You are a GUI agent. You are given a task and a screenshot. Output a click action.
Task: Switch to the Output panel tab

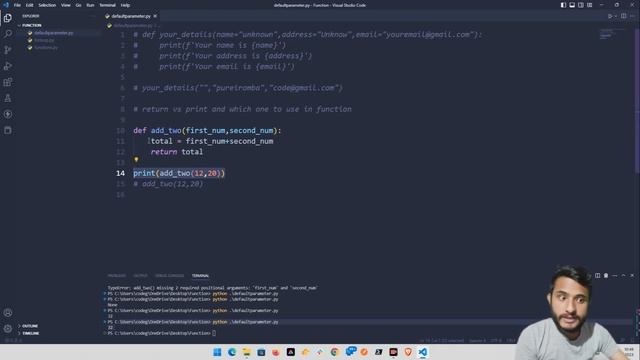(140, 276)
